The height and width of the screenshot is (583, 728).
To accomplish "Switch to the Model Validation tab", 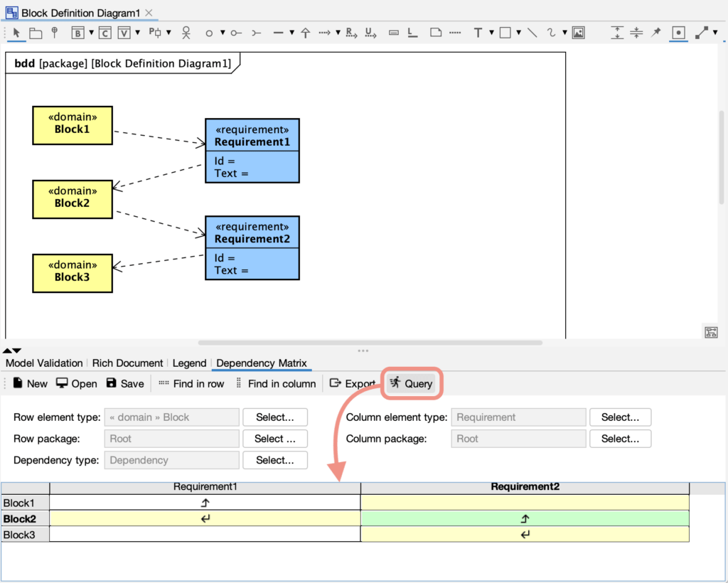I will 43,363.
